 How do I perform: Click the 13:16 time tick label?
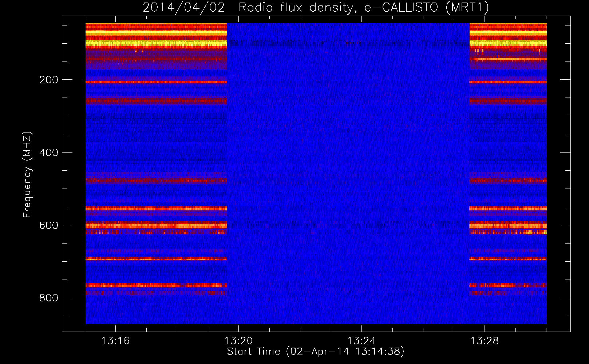coord(115,341)
